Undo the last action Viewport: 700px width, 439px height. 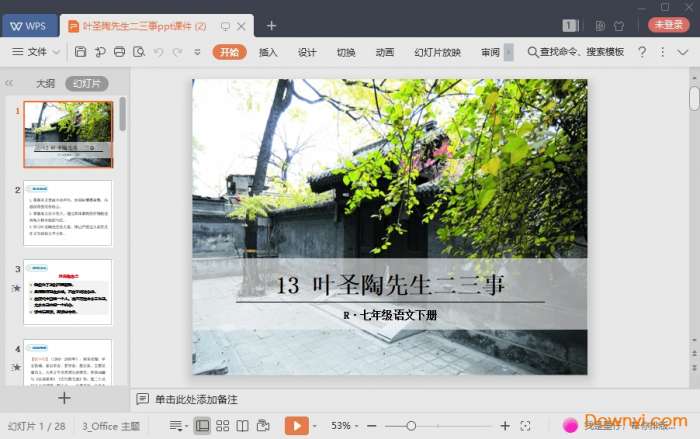158,52
